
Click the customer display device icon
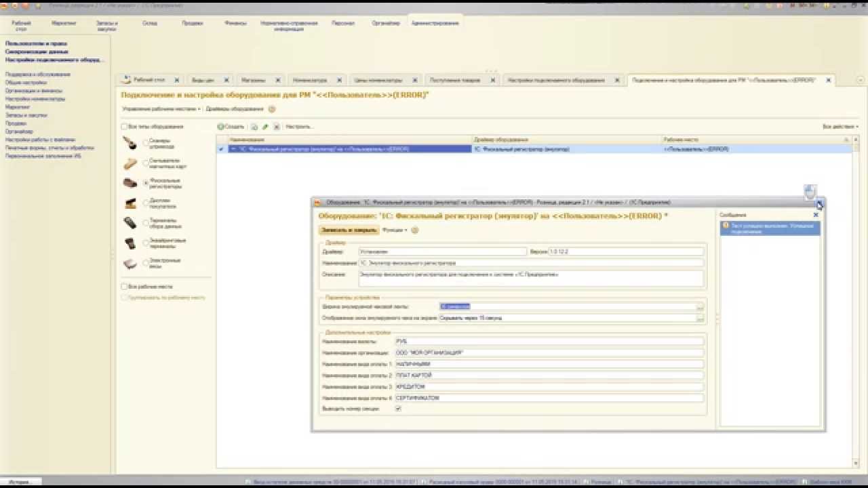130,203
